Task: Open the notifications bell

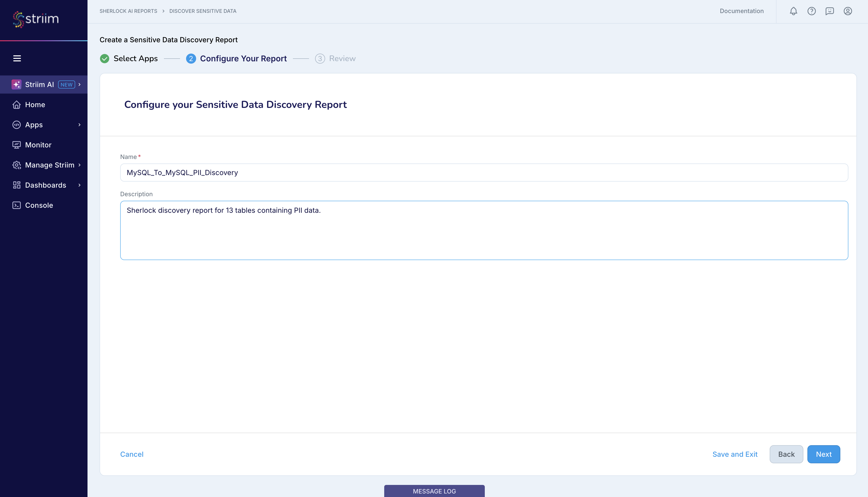Action: pyautogui.click(x=794, y=11)
